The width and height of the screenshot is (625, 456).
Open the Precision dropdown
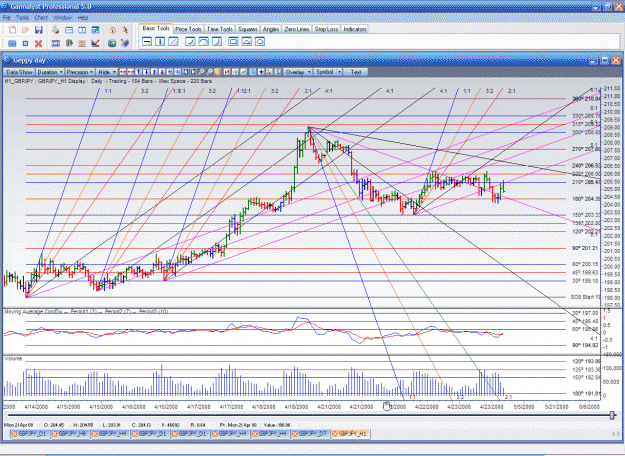pos(80,72)
